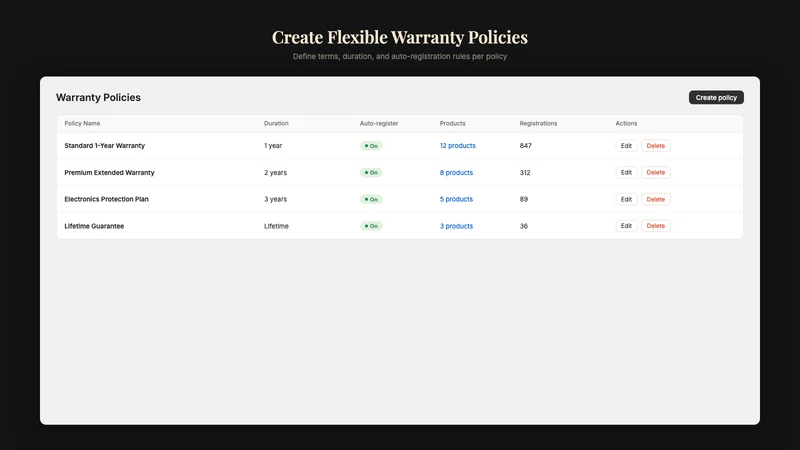Delete the Electronics Protection Plan policy
The height and width of the screenshot is (450, 800).
click(655, 199)
